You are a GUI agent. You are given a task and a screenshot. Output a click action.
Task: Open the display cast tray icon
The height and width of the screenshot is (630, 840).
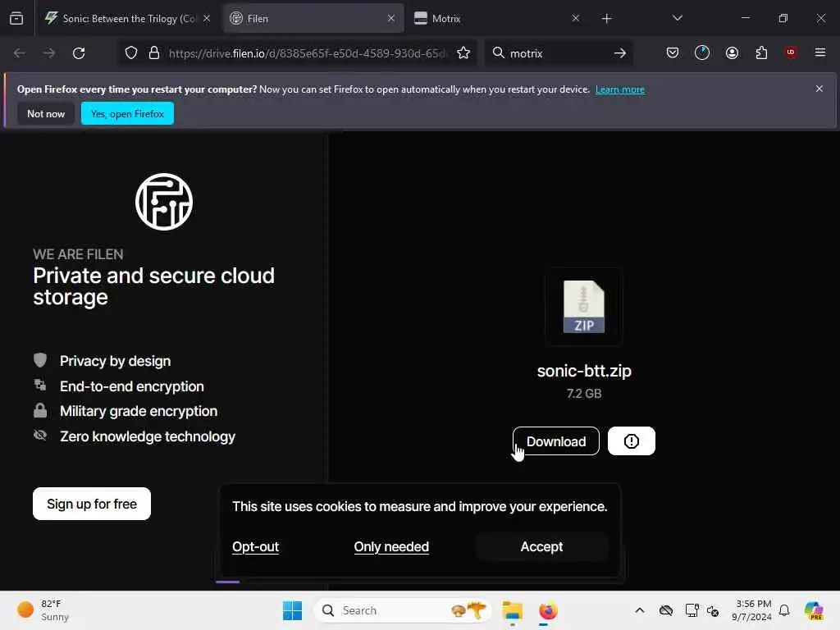point(692,610)
